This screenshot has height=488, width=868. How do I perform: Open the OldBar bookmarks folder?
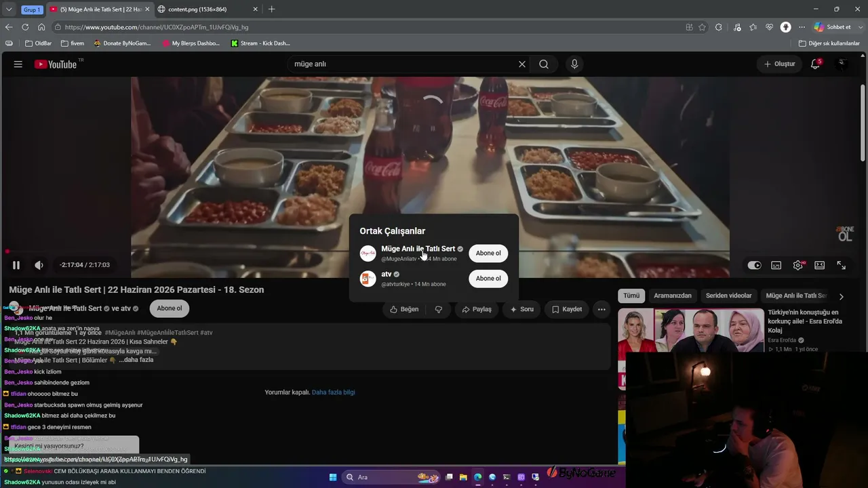[x=38, y=43]
